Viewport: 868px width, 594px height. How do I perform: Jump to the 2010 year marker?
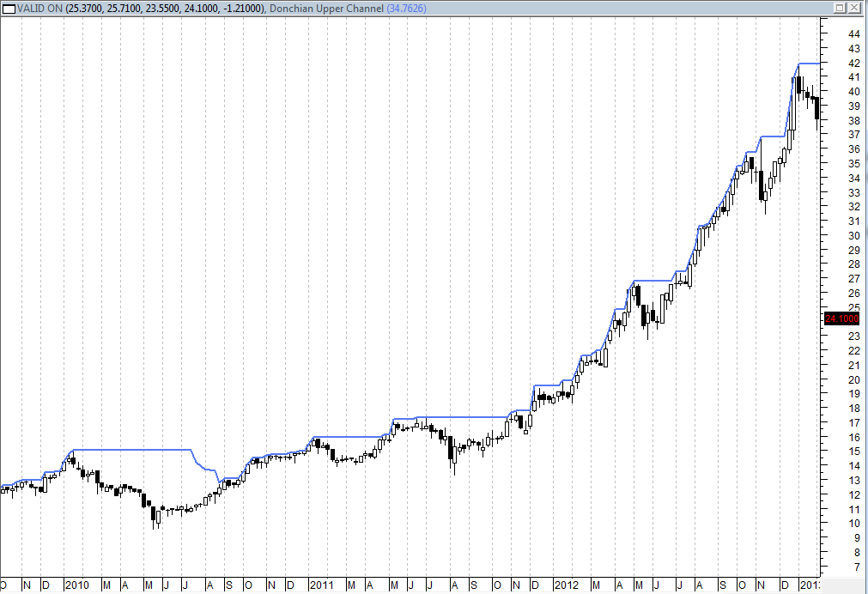77,585
